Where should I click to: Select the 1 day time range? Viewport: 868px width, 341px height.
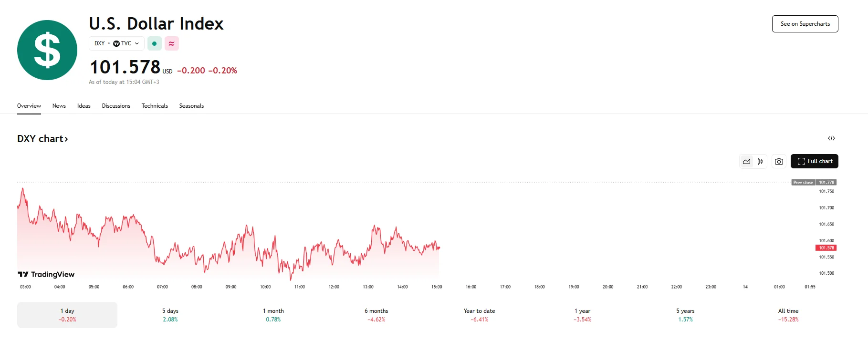(67, 315)
